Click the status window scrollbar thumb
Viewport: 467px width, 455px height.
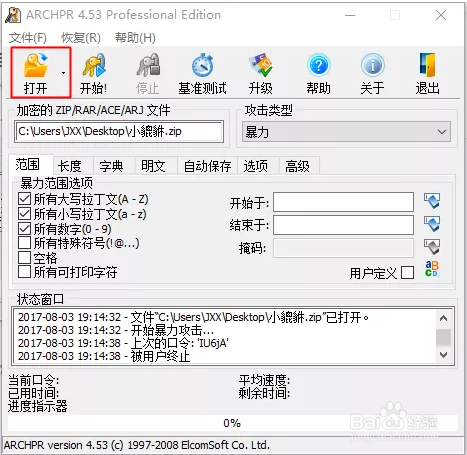443,337
